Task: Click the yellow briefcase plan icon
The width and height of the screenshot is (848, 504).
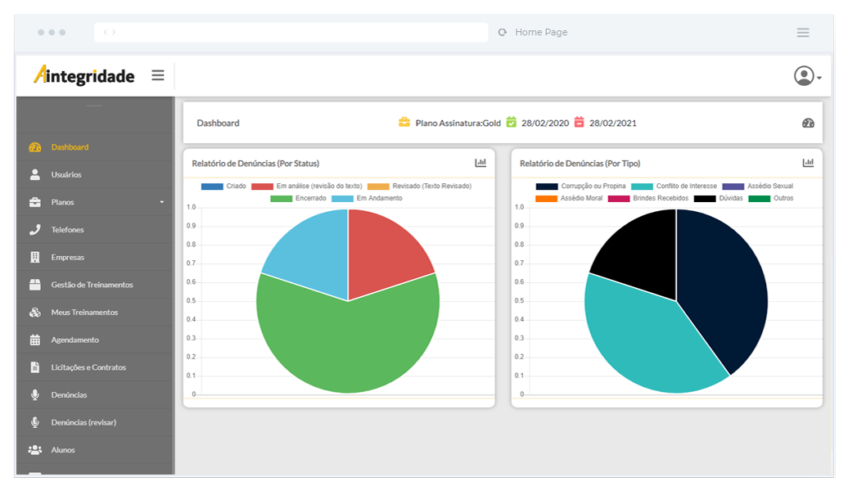Action: (404, 122)
